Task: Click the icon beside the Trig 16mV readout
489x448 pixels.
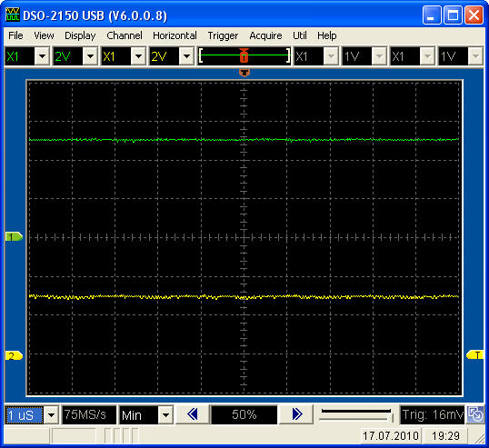Action: coord(475,414)
